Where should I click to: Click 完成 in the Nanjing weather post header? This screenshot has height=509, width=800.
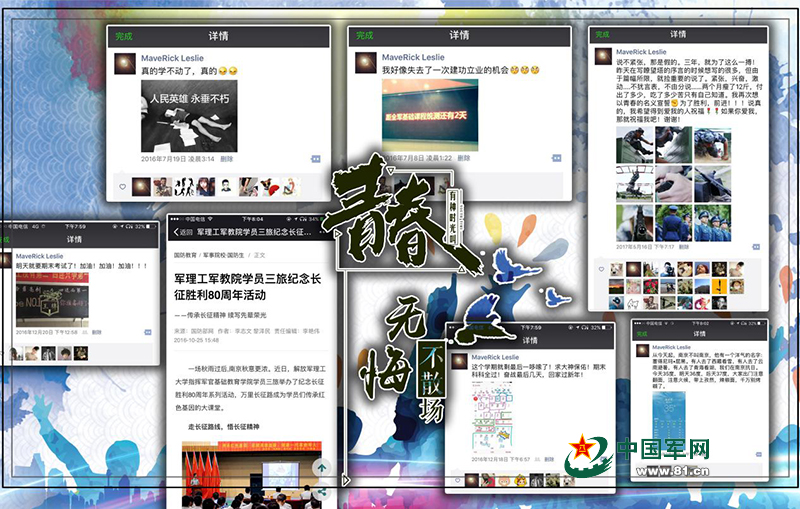642,334
